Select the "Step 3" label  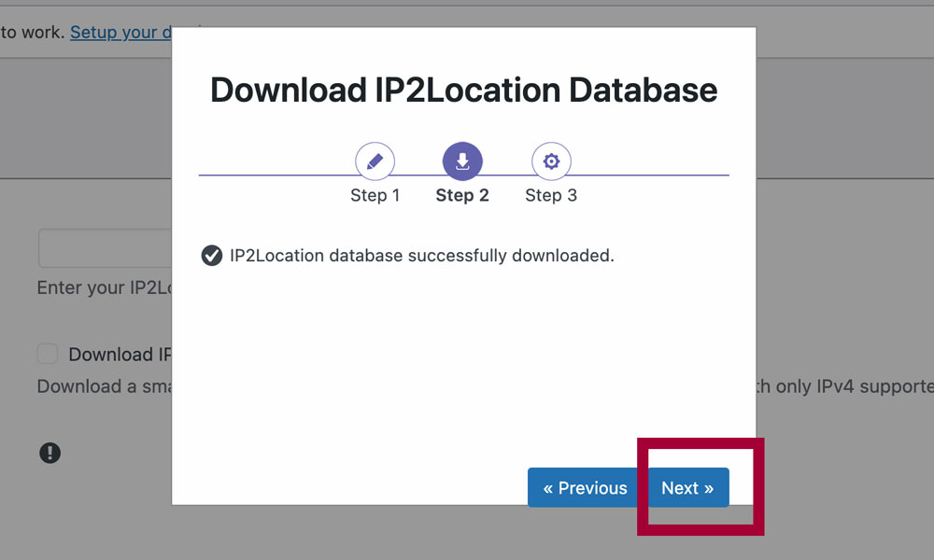(551, 195)
